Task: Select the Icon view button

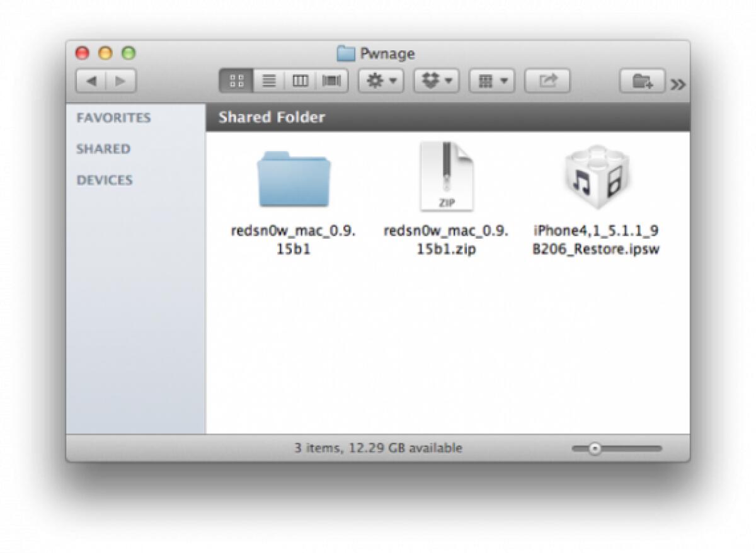Action: pyautogui.click(x=238, y=80)
